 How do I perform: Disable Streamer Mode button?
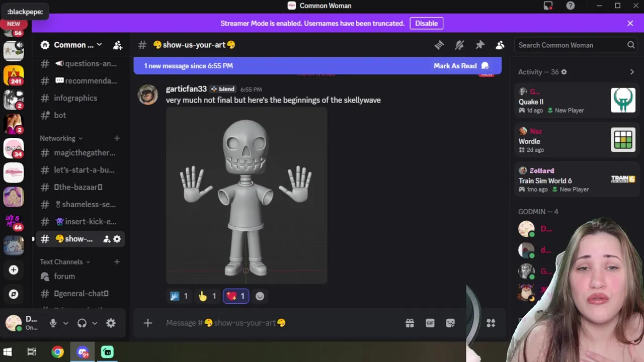coord(426,23)
